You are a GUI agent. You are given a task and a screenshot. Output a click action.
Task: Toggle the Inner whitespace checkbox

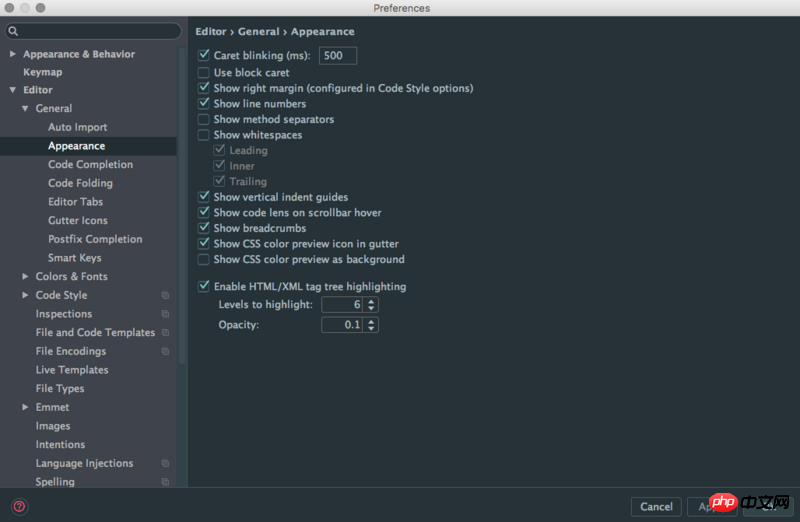click(219, 165)
